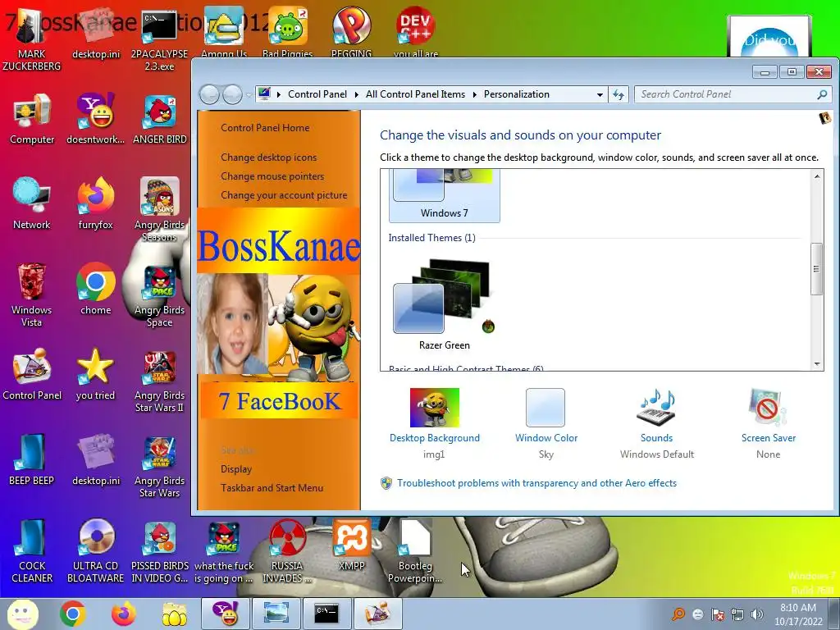Click the All Control Panel Items breadcrumb
Screen dimensions: 840x630
click(x=415, y=94)
